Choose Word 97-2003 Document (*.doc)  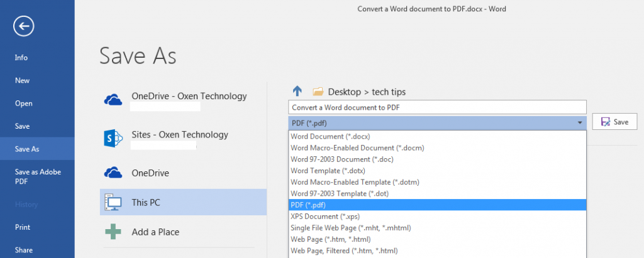pos(437,159)
